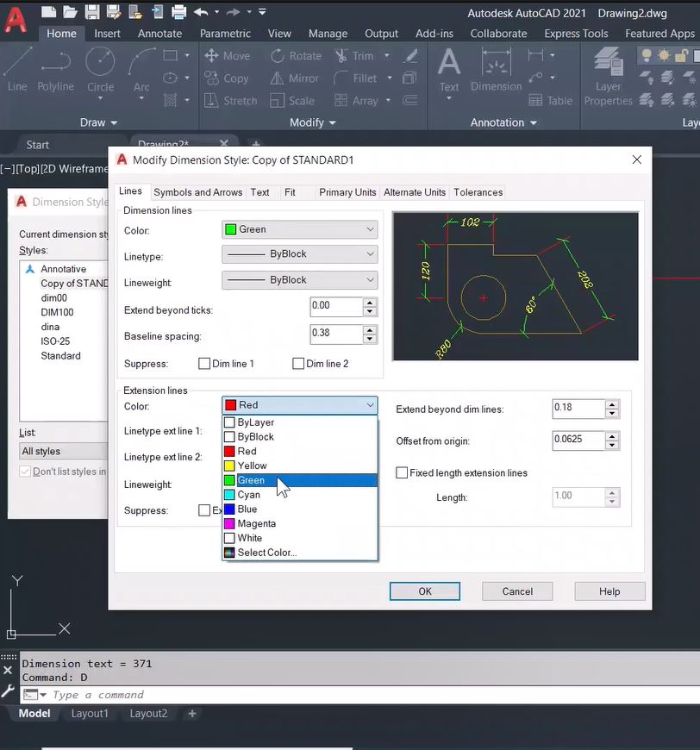Select the Dimension tool

click(497, 70)
